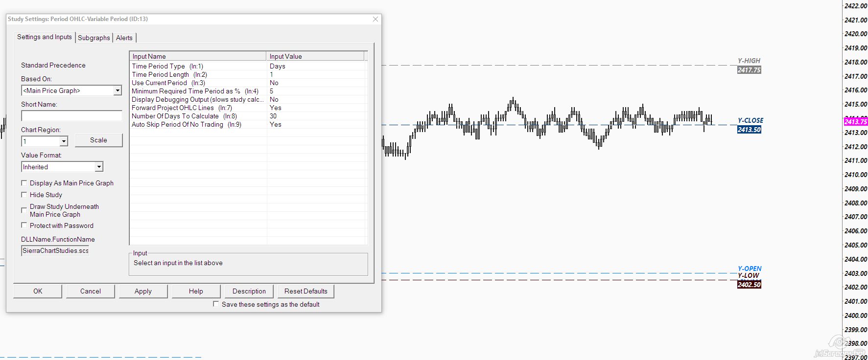Click the Input Value column header

[315, 56]
